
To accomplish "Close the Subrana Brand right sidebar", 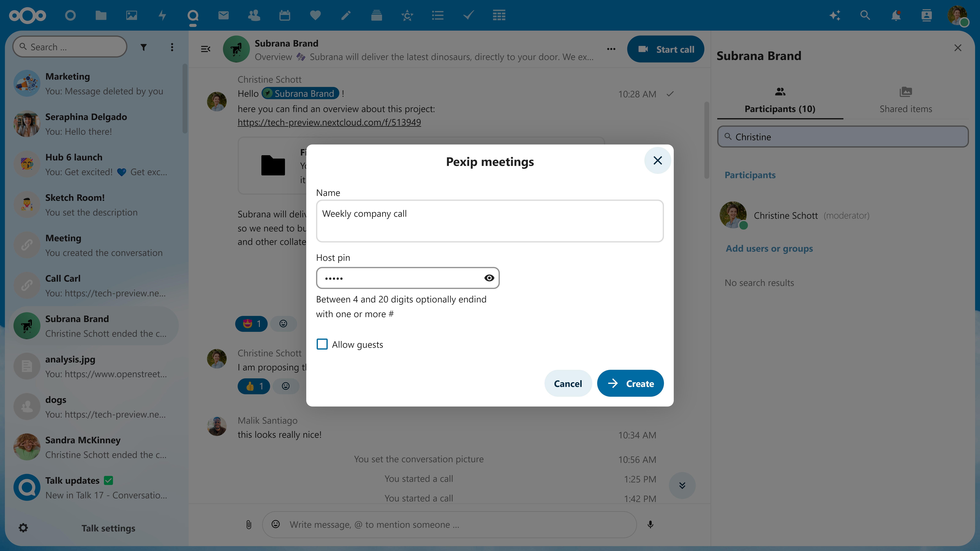I will (x=958, y=48).
